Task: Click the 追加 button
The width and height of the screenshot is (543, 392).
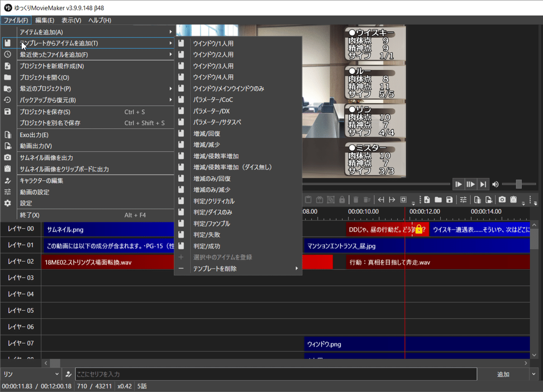Action: [503, 374]
